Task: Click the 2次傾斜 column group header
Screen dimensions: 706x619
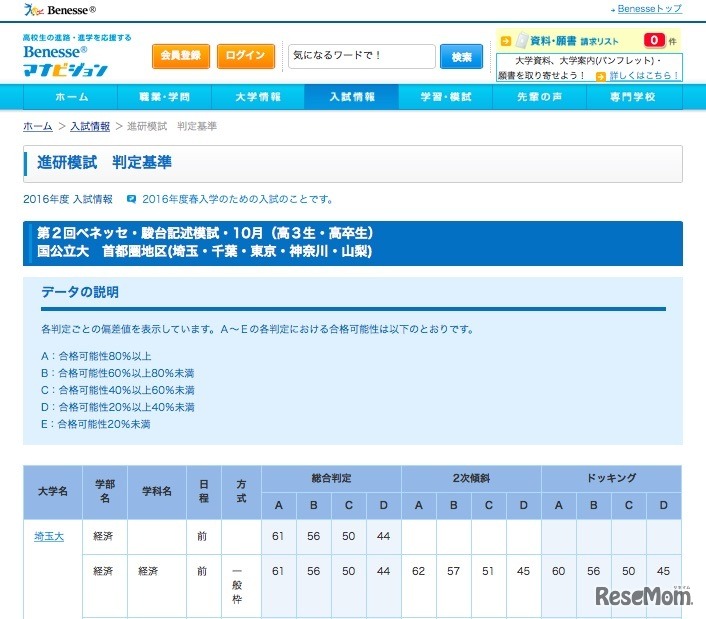Action: point(471,478)
